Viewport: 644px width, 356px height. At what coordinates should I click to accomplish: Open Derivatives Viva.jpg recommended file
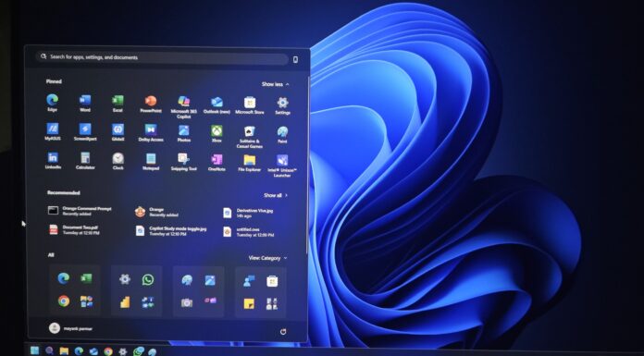(x=248, y=213)
